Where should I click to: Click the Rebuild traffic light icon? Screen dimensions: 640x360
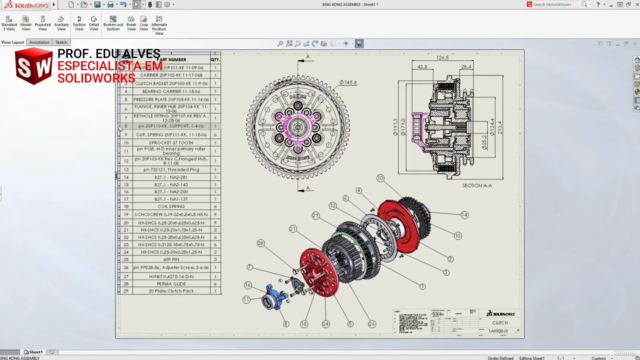(x=150, y=4)
